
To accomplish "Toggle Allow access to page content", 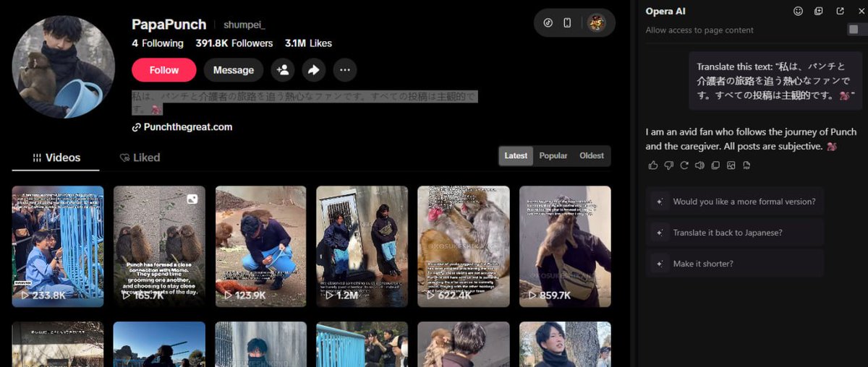I will (857, 30).
